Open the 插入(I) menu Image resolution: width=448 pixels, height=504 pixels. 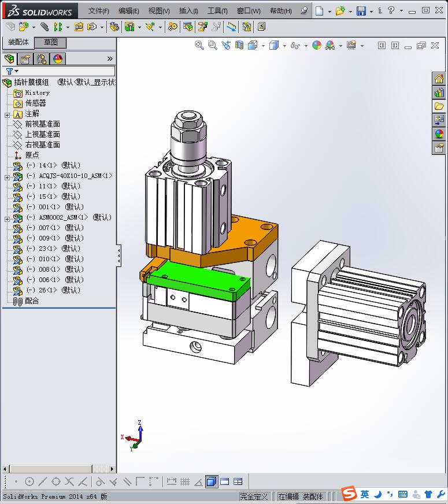coord(188,11)
